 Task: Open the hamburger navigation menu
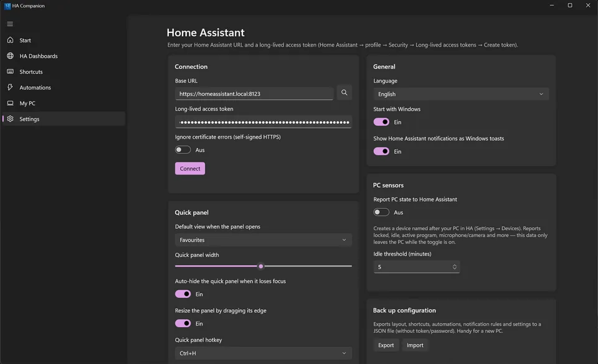pos(10,24)
